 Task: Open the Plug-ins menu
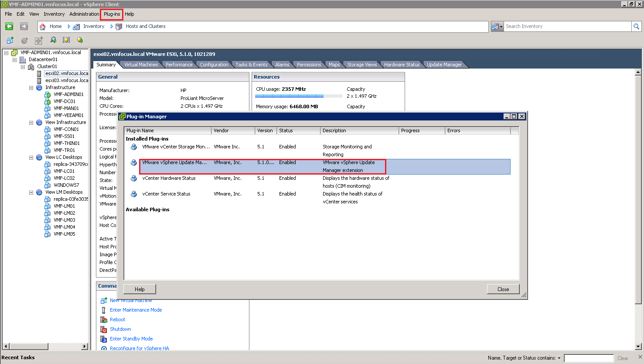tap(112, 14)
